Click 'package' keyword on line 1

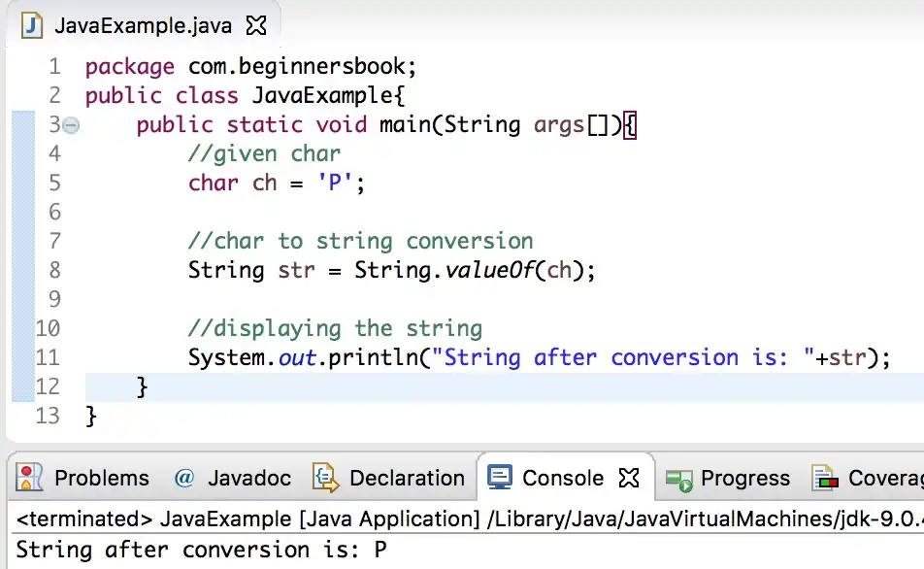[x=130, y=68]
